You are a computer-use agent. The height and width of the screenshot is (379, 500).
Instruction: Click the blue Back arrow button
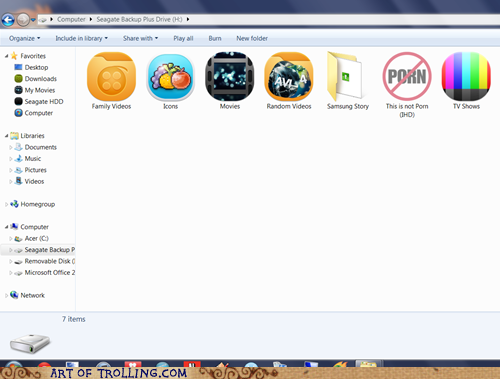tap(8, 20)
